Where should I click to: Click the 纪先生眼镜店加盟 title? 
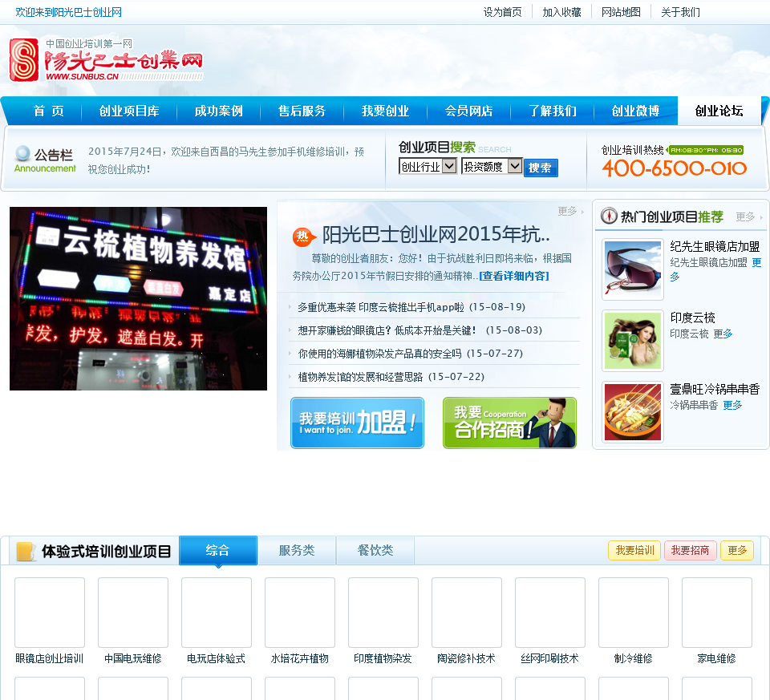[715, 246]
